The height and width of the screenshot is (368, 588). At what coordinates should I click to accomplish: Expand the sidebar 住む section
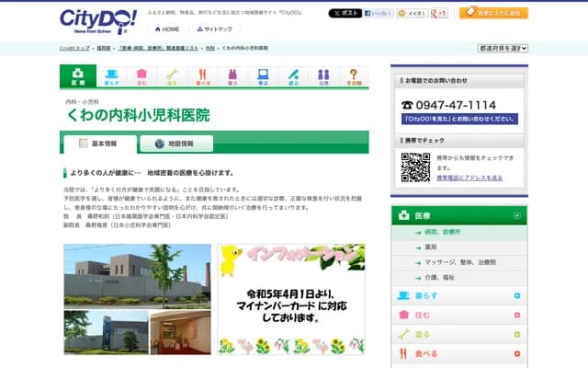click(517, 315)
